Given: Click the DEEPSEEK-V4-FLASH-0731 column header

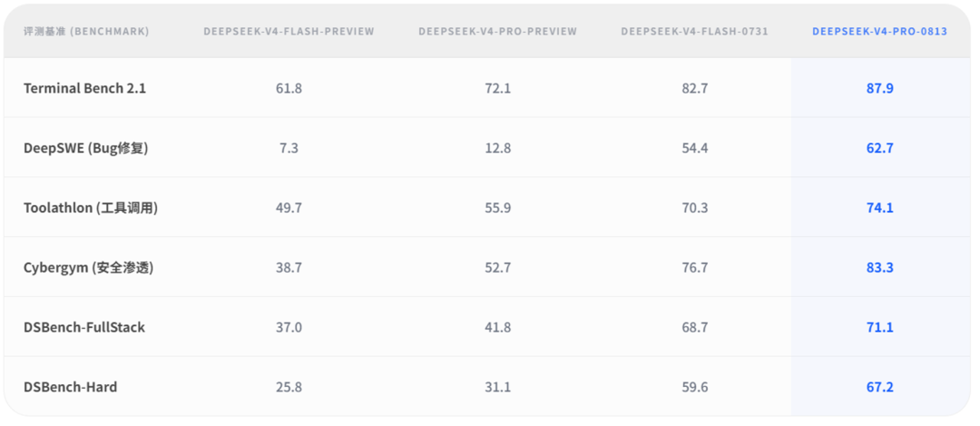Looking at the screenshot, I should coord(694,31).
